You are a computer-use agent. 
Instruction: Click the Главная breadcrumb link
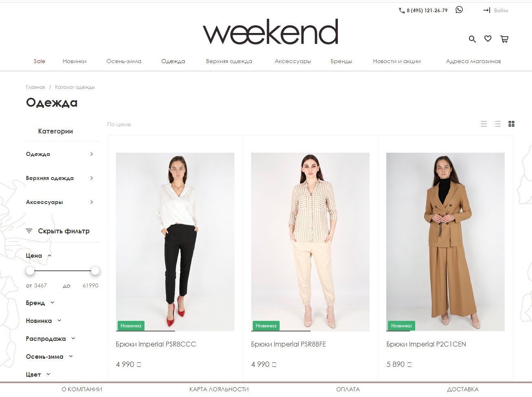point(35,87)
